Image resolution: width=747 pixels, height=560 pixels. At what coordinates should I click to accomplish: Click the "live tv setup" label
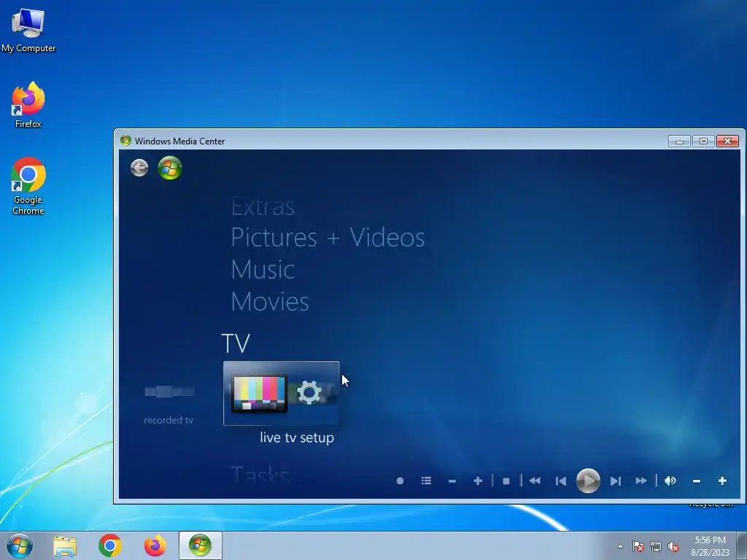point(297,437)
